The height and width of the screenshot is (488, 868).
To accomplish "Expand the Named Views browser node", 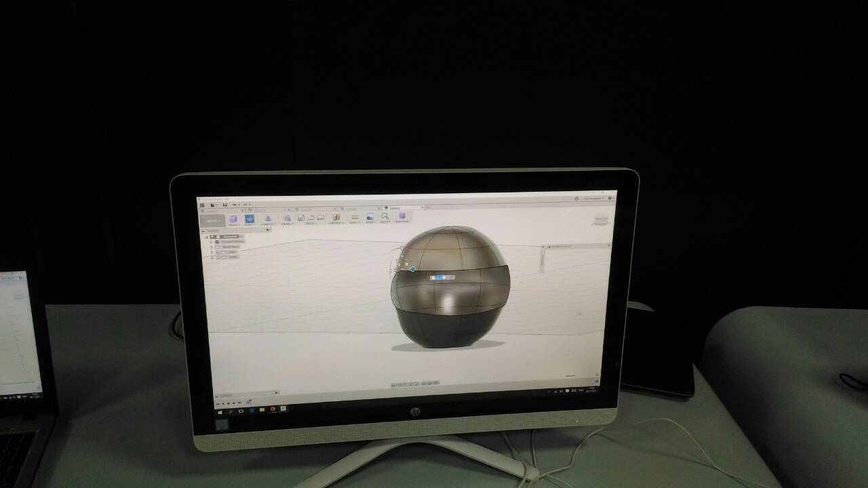I will pos(211,247).
